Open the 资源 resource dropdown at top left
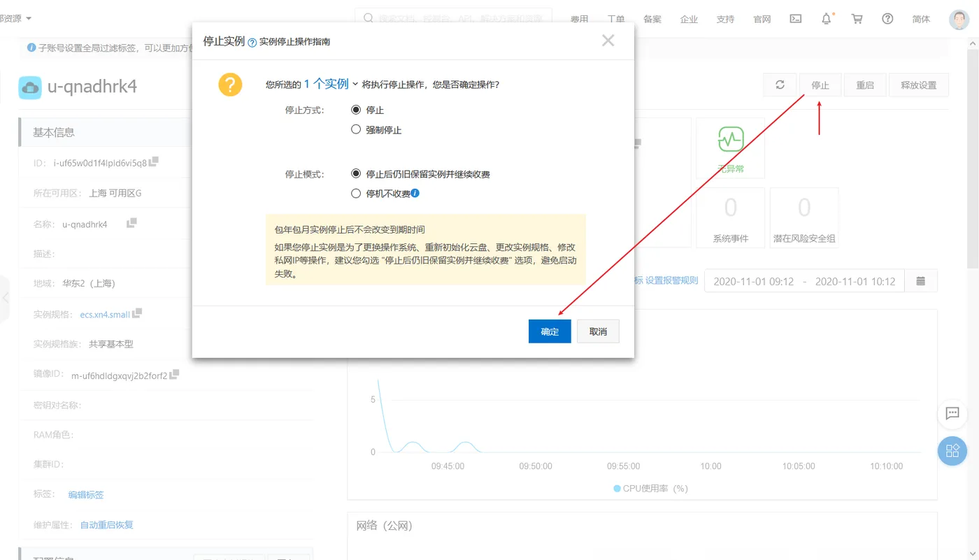979x560 pixels. (15, 18)
